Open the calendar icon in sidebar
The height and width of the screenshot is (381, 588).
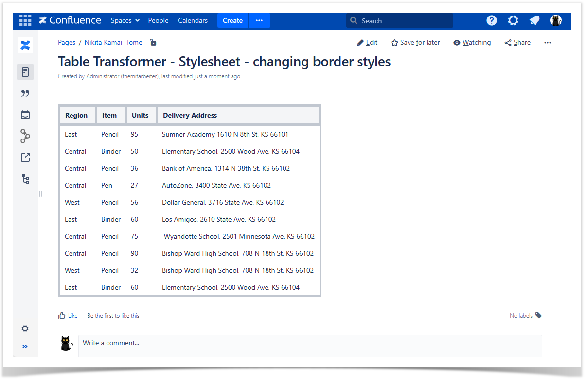[25, 115]
